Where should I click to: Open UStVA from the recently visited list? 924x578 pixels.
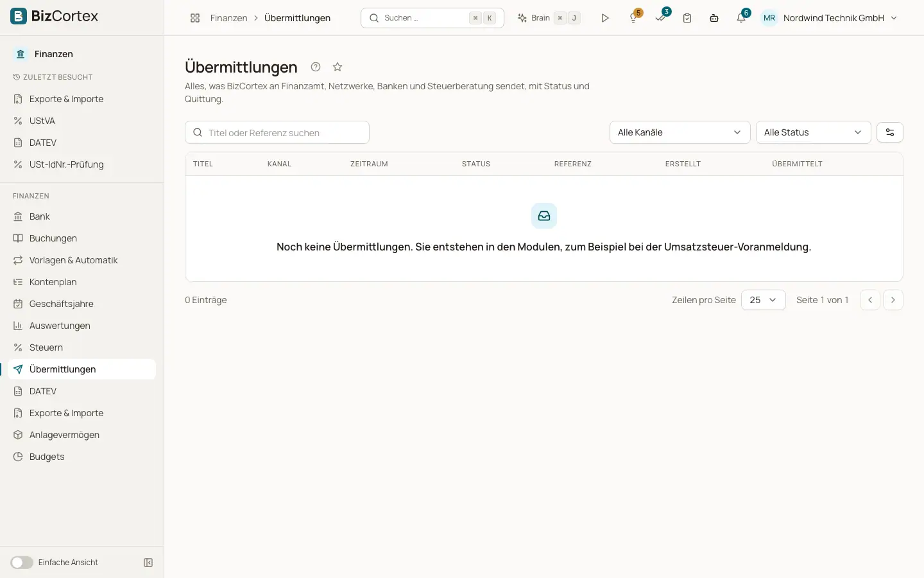point(82,121)
